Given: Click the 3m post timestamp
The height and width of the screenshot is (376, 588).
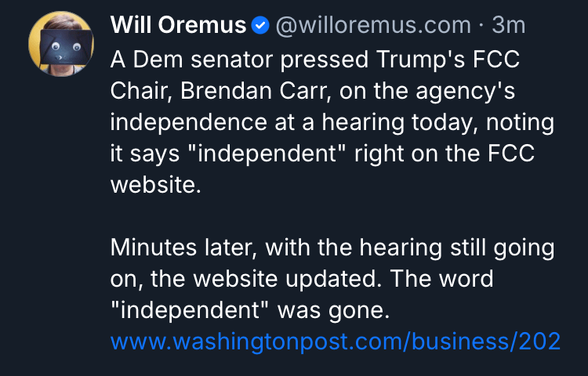Looking at the screenshot, I should (x=508, y=26).
